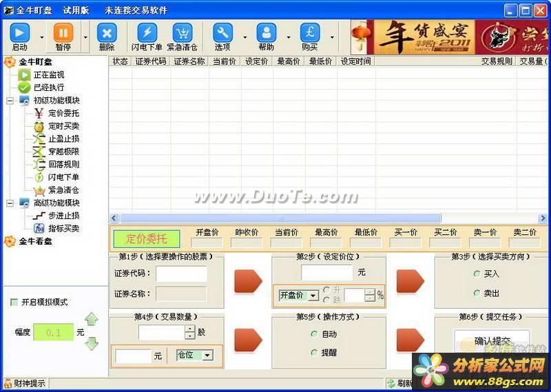The width and height of the screenshot is (551, 392).
Task: Click the 证券名称 column header
Action: click(x=190, y=61)
